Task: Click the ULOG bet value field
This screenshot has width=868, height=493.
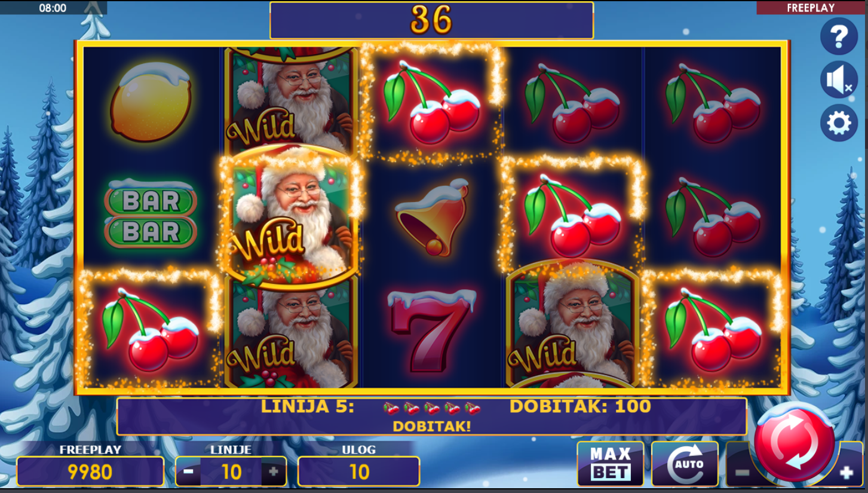Action: click(x=358, y=471)
